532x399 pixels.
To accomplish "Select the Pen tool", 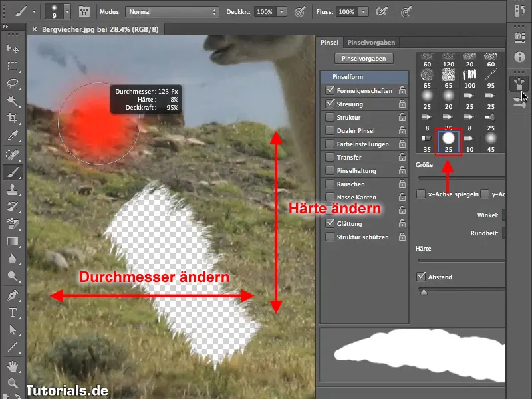I will [13, 295].
